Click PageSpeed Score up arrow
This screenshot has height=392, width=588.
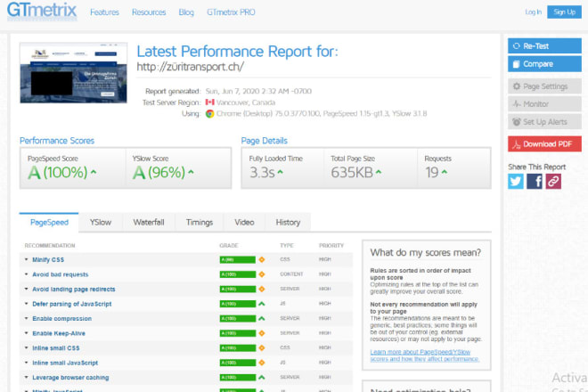point(94,172)
